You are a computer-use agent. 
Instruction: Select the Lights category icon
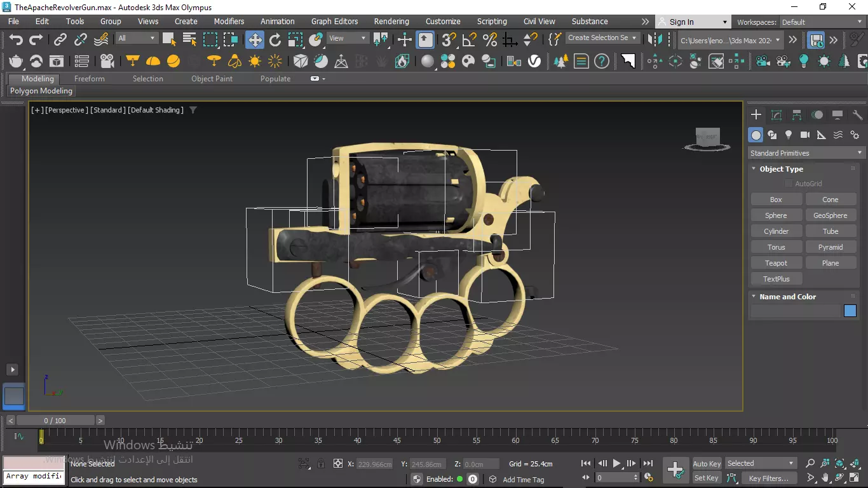click(x=789, y=135)
